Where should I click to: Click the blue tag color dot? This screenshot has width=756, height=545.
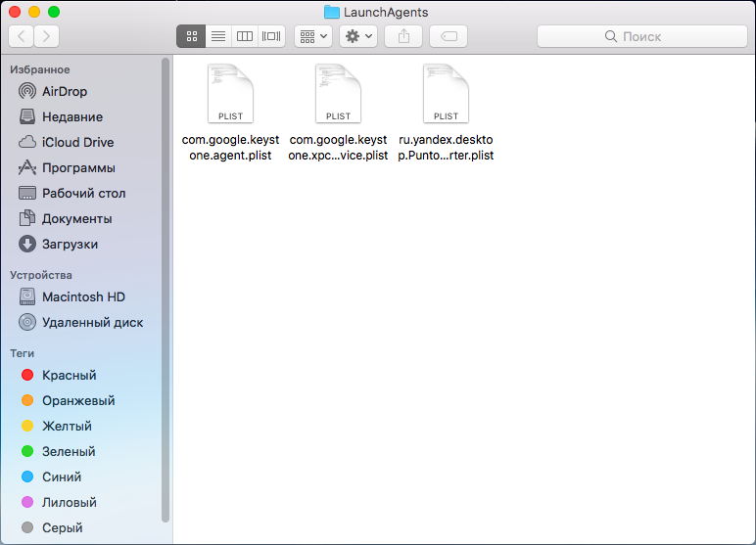click(x=27, y=477)
